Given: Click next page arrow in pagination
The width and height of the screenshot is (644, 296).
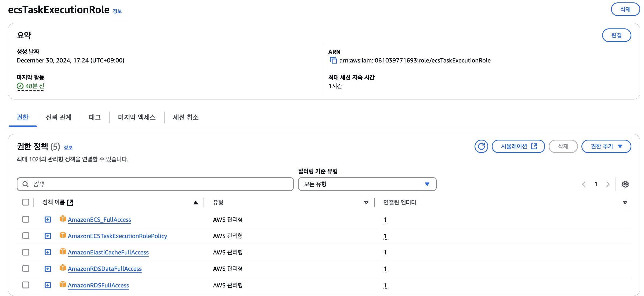Looking at the screenshot, I should 608,184.
